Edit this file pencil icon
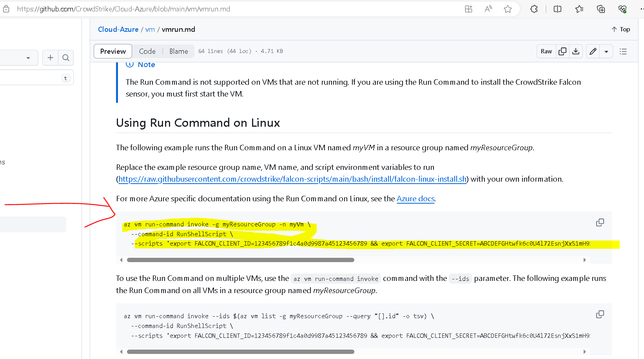 pos(593,51)
